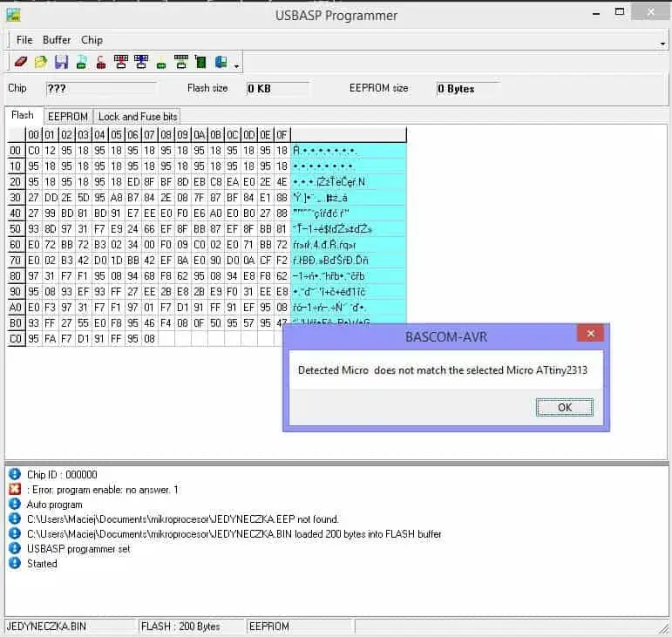
Task: Click the log line loaded 200 bytes into FLASH buffer
Action: [234, 534]
